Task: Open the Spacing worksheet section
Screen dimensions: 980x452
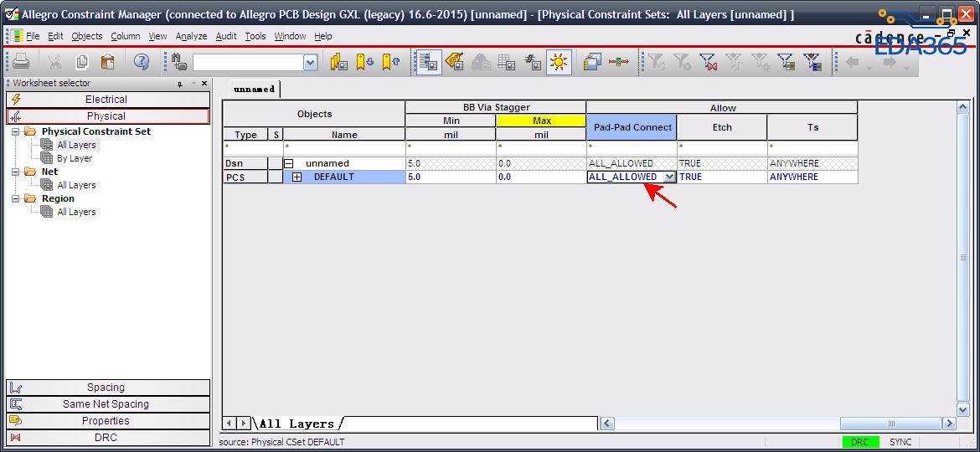Action: (108, 388)
